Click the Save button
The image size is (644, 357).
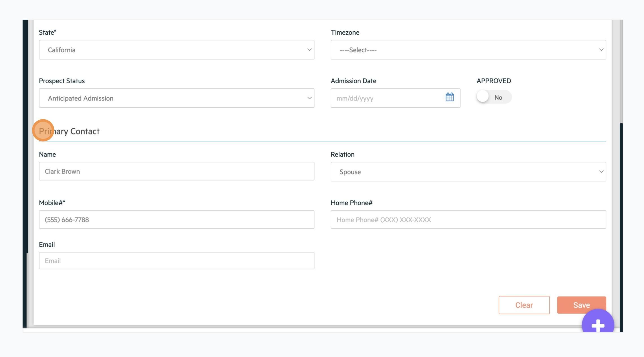[581, 305]
